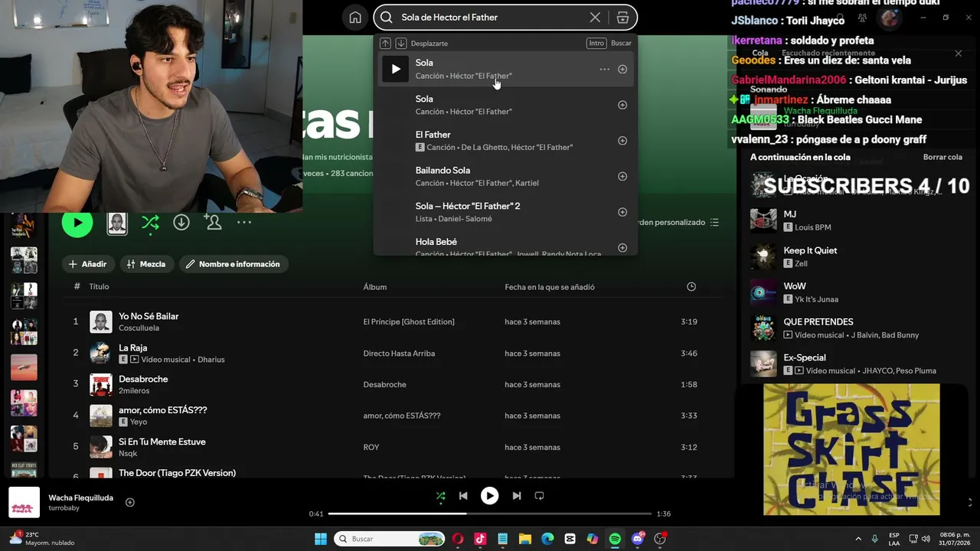Image resolution: width=980 pixels, height=551 pixels.
Task: Toggle shuffle in the playlist header
Action: point(150,223)
